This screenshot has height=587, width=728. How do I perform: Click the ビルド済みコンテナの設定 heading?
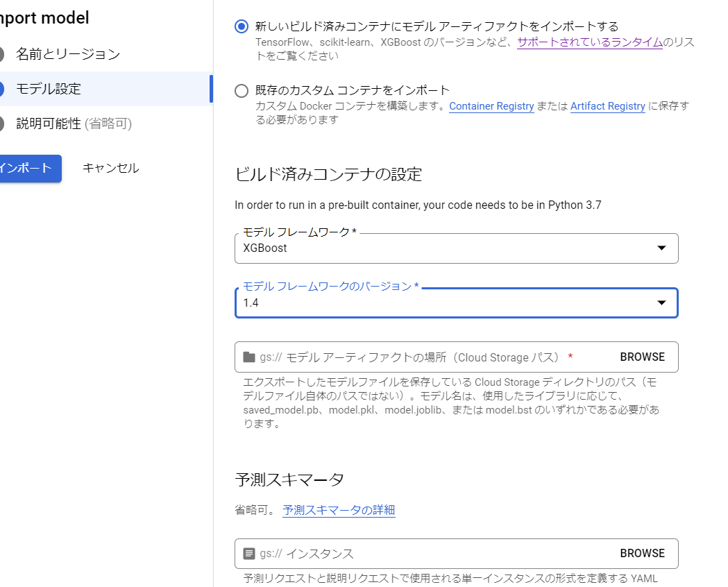(328, 174)
